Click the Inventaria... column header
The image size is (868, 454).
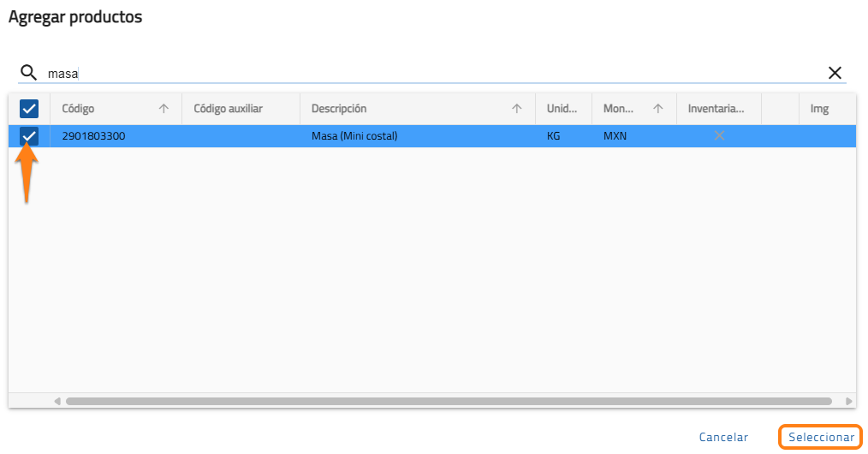(716, 109)
